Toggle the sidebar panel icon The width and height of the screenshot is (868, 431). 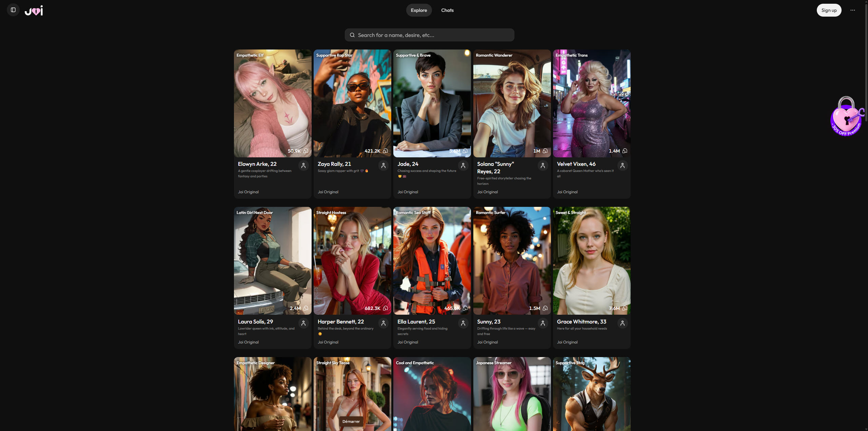13,10
